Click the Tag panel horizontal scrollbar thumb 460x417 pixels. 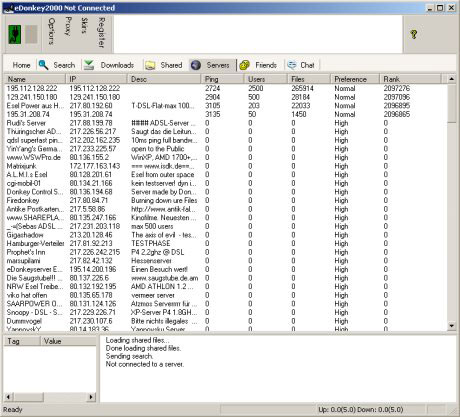(x=28, y=397)
